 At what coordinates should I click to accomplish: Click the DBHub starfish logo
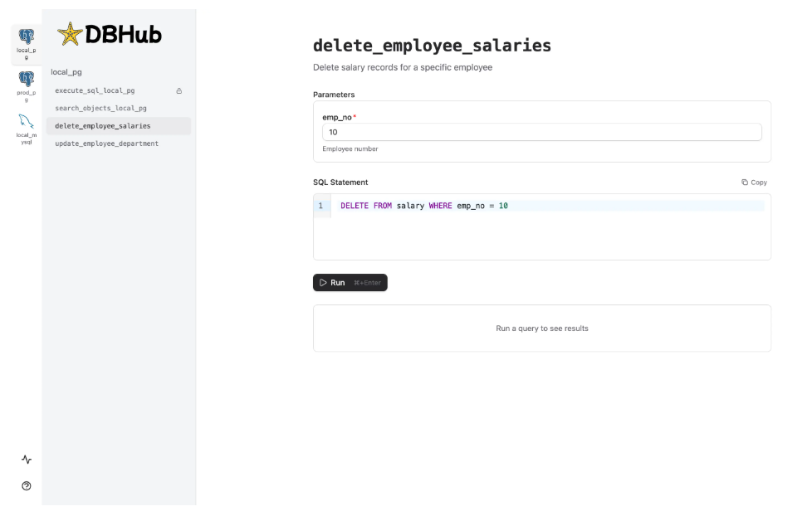(70, 34)
